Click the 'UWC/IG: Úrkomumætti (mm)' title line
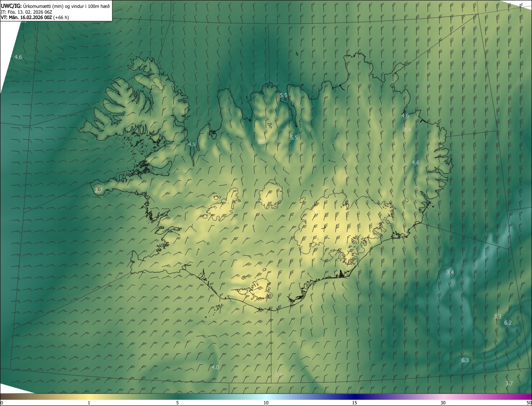 click(55, 5)
